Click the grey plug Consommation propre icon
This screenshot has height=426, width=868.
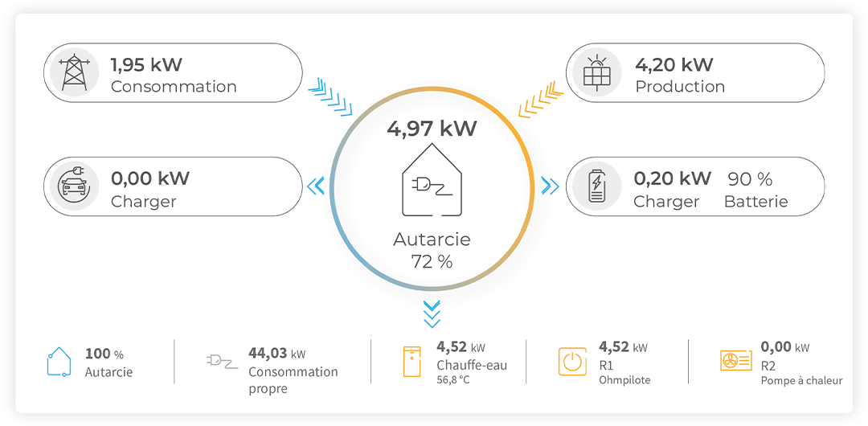click(222, 362)
